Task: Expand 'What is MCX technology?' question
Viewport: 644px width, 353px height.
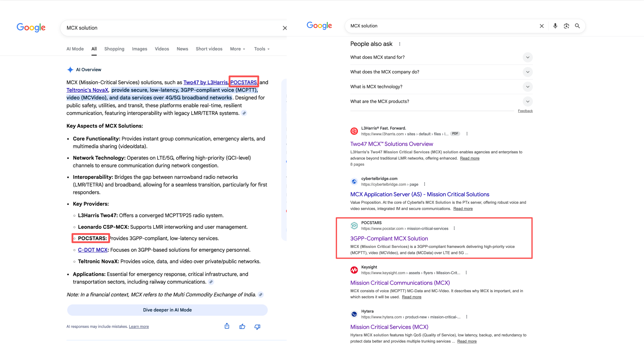Action: coord(527,87)
